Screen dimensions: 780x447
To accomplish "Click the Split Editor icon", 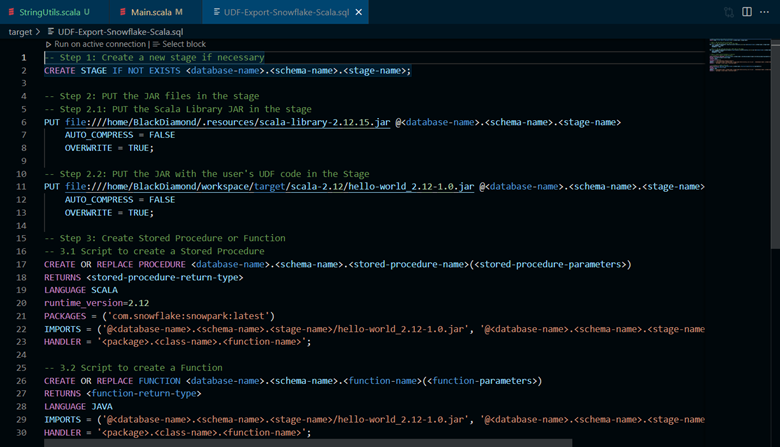I will click(x=747, y=12).
